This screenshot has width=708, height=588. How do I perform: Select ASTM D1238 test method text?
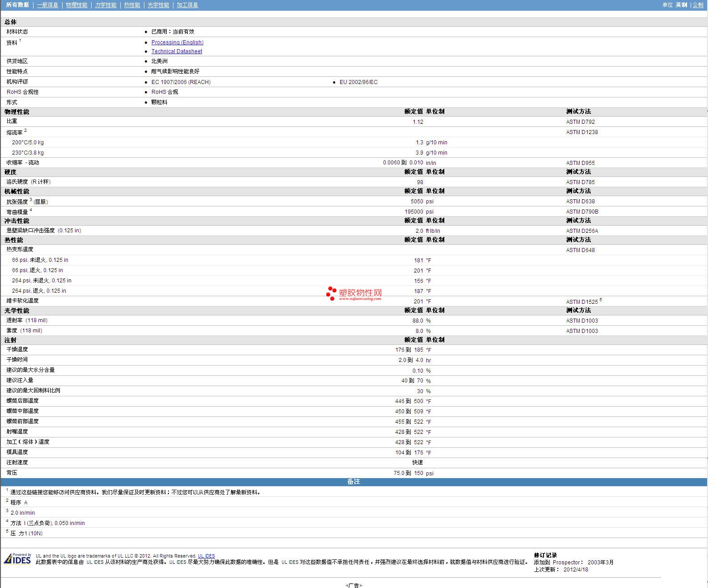click(x=582, y=132)
